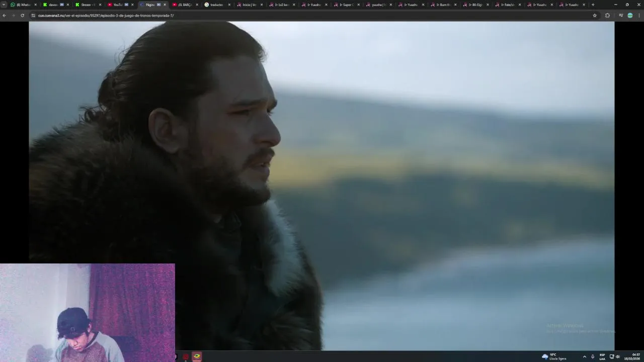The image size is (644, 362).
Task: Open the red taskbar app icon
Action: coord(186,356)
